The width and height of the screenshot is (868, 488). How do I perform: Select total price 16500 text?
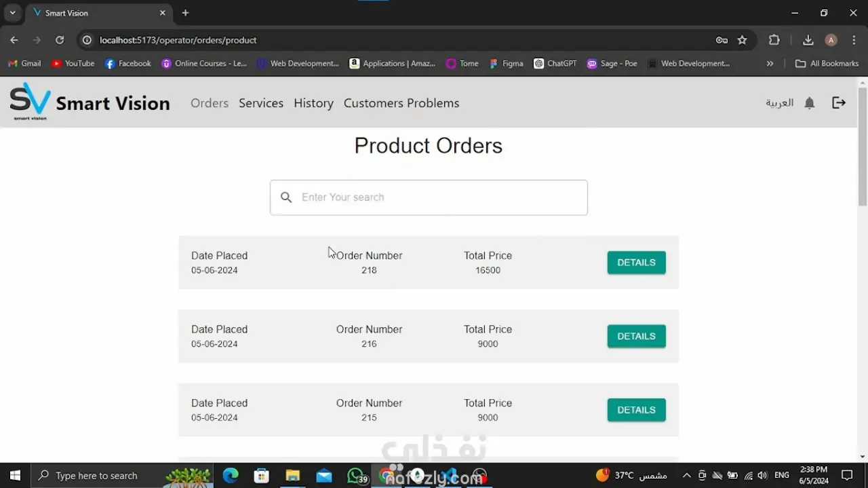(x=488, y=270)
